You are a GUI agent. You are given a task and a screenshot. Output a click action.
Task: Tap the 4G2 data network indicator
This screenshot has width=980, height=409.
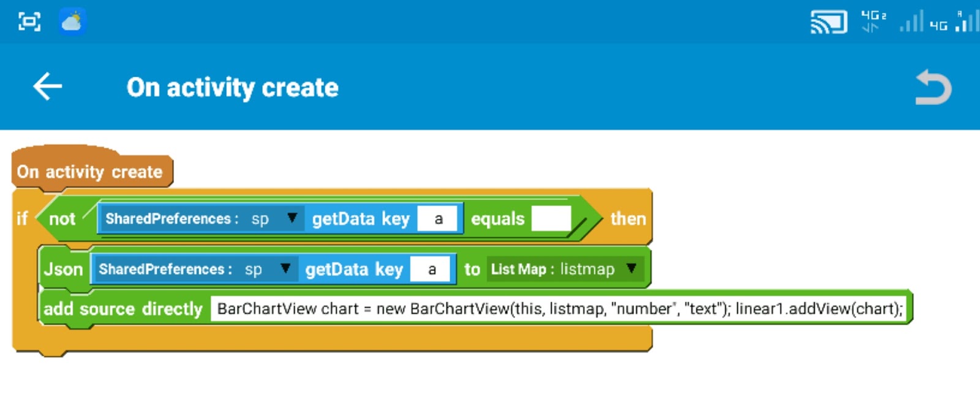click(873, 21)
